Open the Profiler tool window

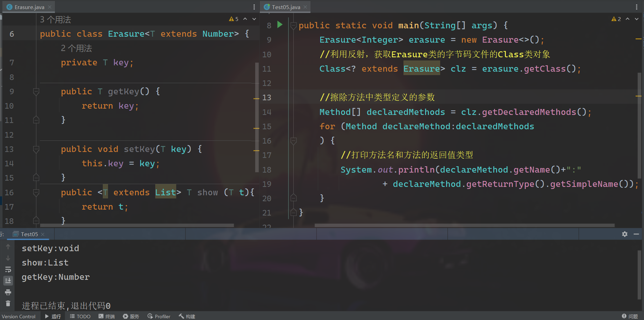pos(159,316)
